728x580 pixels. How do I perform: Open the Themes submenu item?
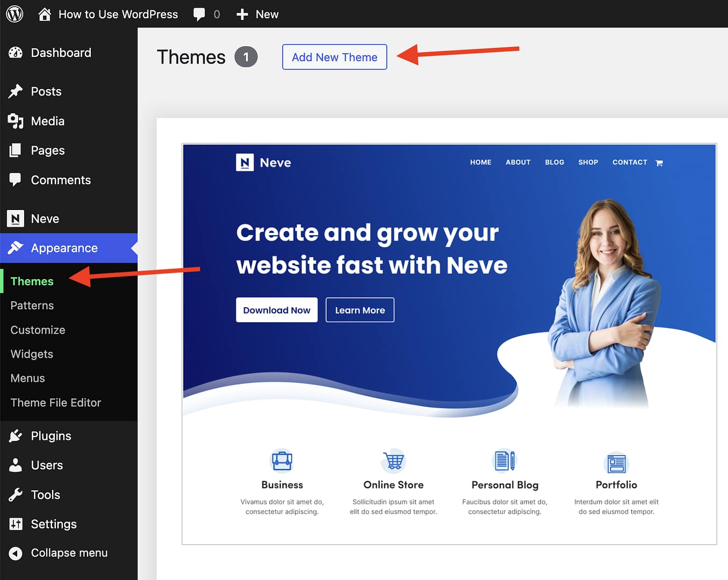pyautogui.click(x=32, y=281)
